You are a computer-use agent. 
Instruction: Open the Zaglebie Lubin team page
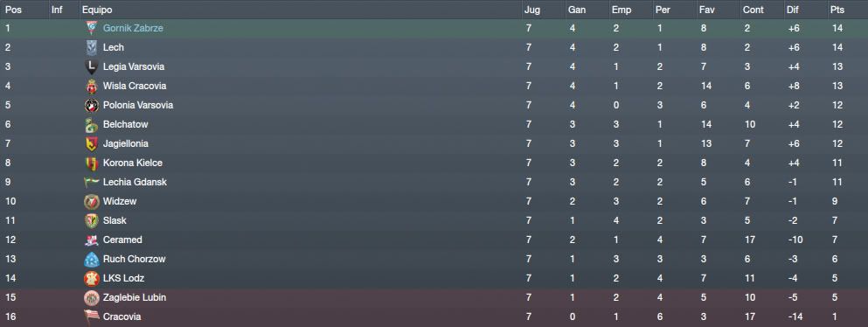point(135,297)
